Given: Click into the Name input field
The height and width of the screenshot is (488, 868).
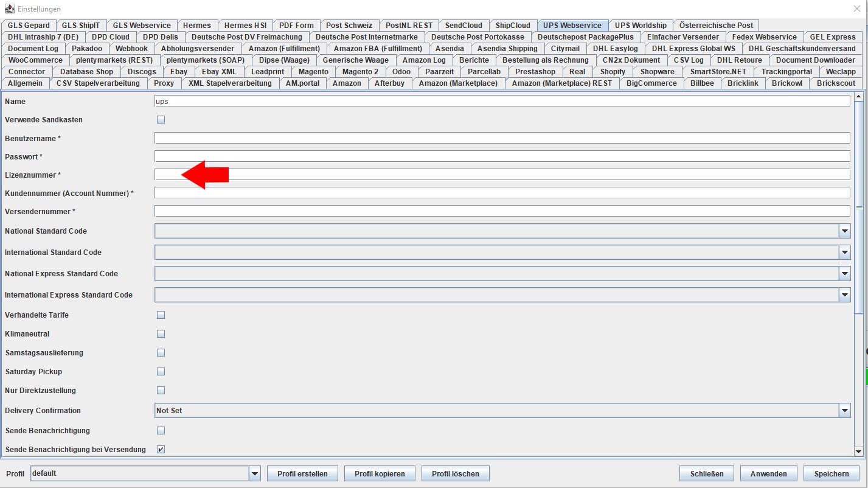Looking at the screenshot, I should 502,101.
